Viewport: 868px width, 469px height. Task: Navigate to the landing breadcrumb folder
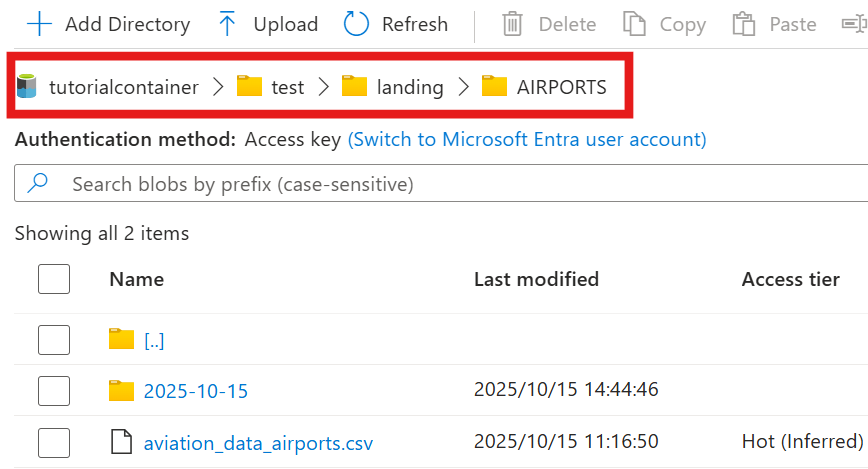[x=409, y=87]
